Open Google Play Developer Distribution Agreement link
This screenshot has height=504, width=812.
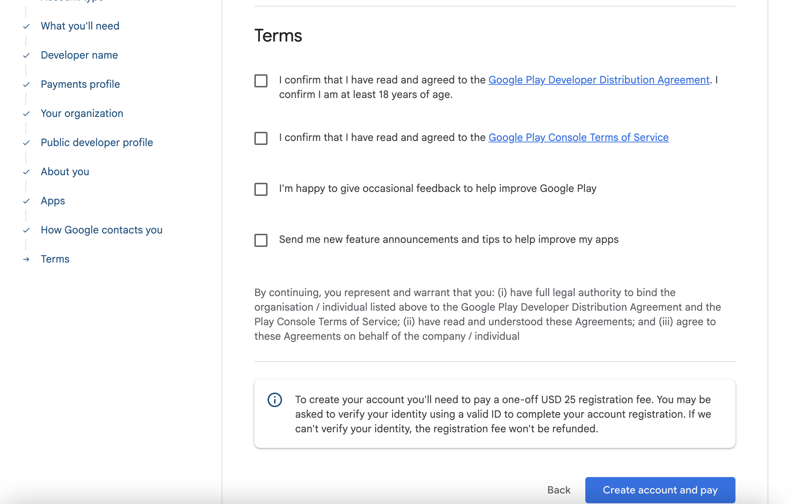pos(599,80)
